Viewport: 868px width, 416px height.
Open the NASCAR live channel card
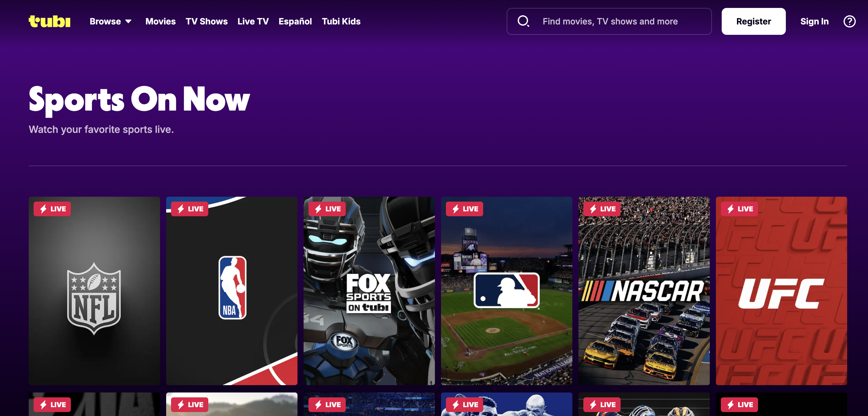coord(644,291)
